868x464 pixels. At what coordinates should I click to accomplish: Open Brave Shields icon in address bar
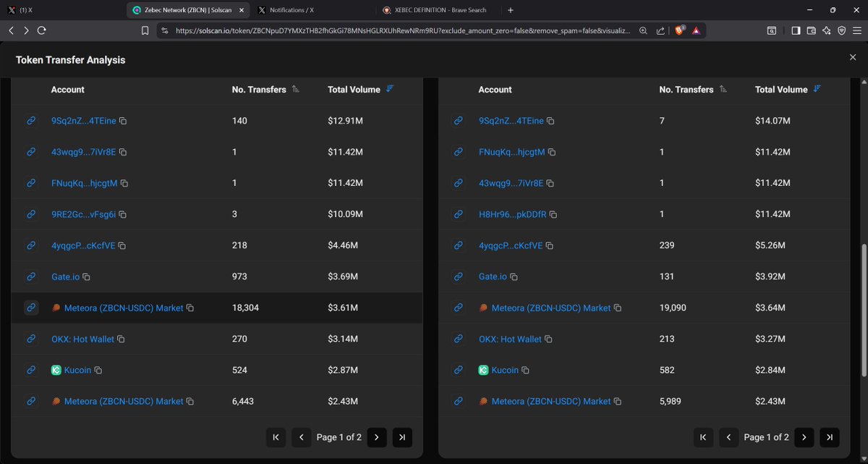[x=679, y=30]
